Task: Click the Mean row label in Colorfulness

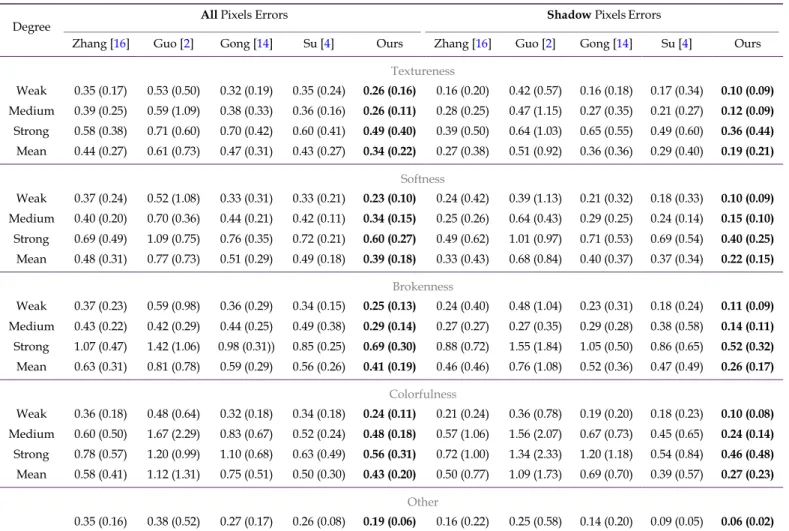Action: tap(31, 474)
